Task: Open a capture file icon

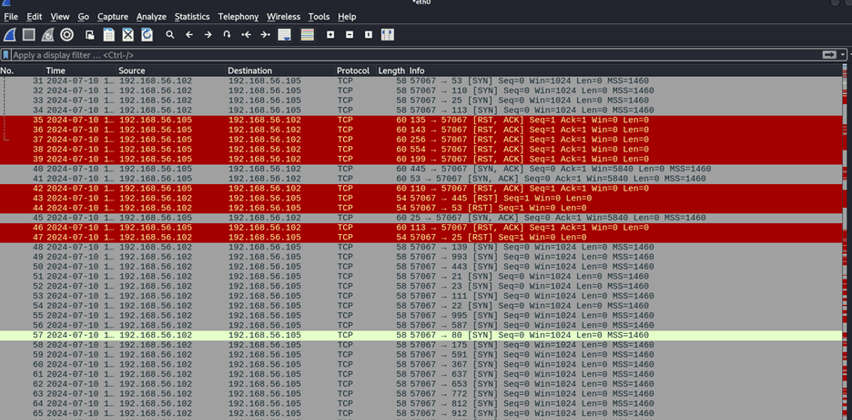Action: pos(90,35)
